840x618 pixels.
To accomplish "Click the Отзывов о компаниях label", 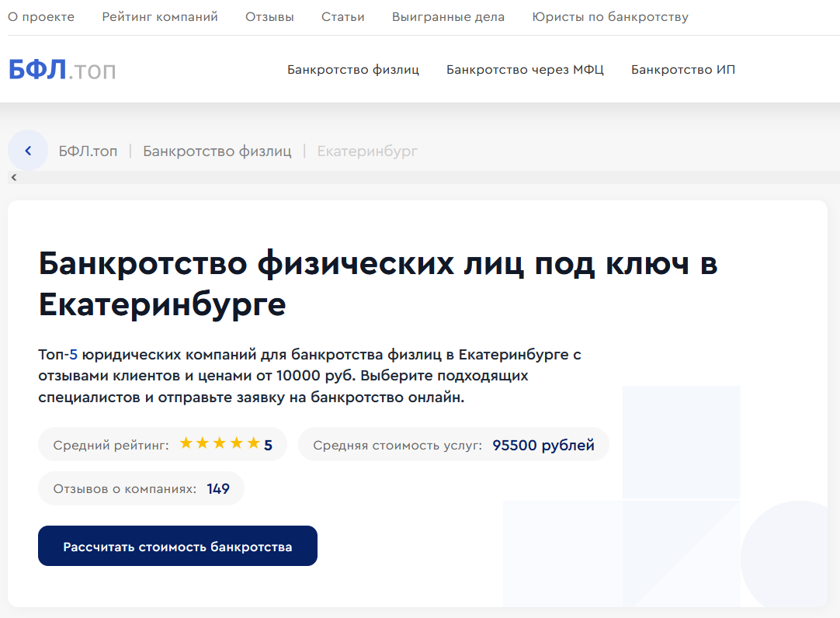I will [125, 488].
